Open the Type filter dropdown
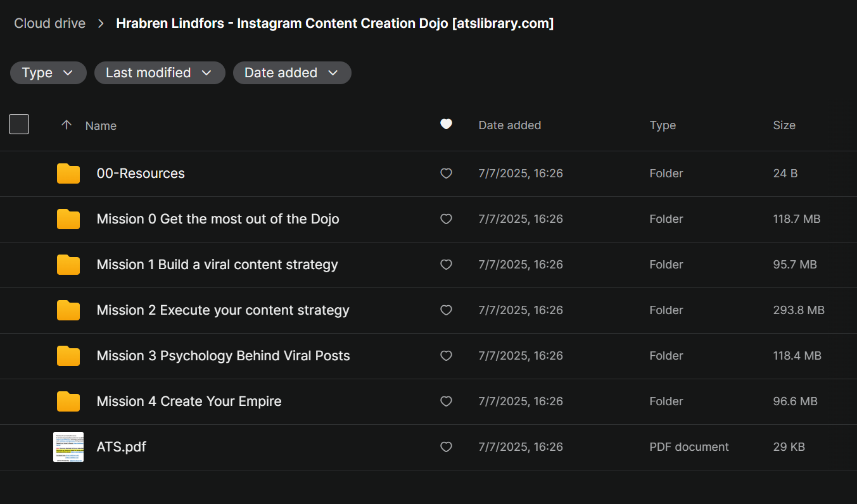This screenshot has height=504, width=857. [48, 73]
